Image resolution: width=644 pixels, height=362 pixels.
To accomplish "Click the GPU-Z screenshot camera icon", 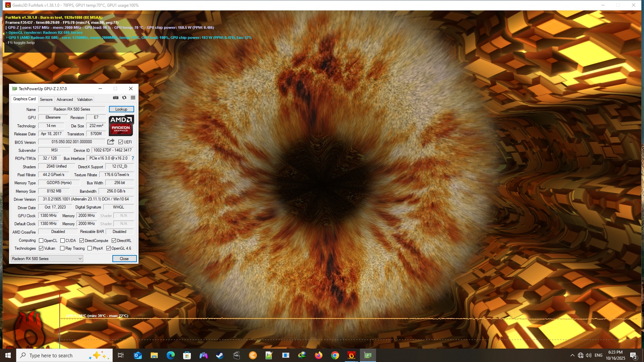I will [x=116, y=98].
